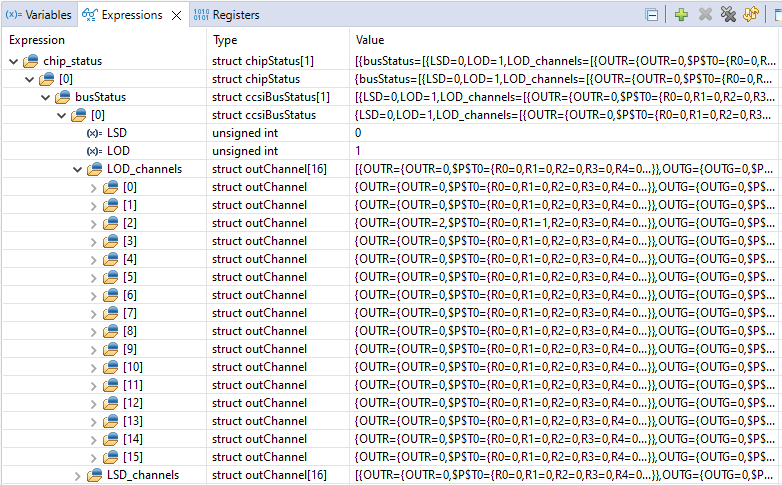Click the Remove Selected Expression X icon
This screenshot has width=782, height=485.
point(705,15)
